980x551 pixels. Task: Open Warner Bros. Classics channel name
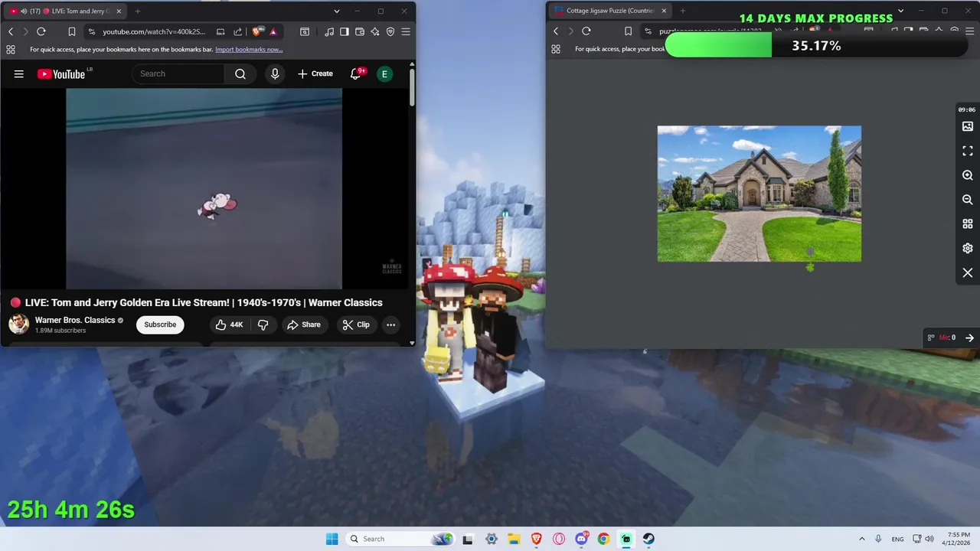click(x=75, y=320)
